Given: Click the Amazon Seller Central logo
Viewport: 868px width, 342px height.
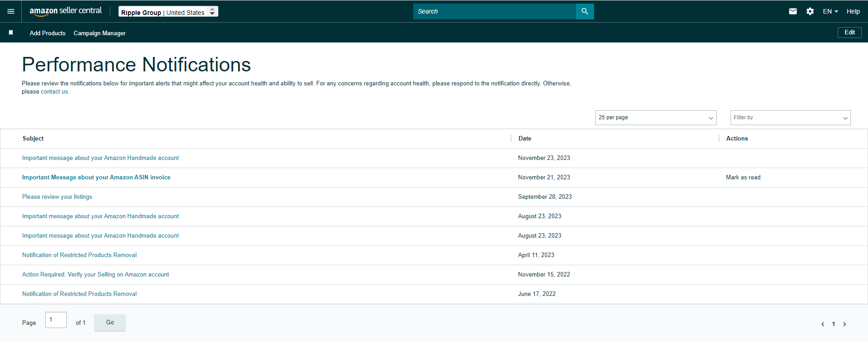Looking at the screenshot, I should tap(66, 11).
